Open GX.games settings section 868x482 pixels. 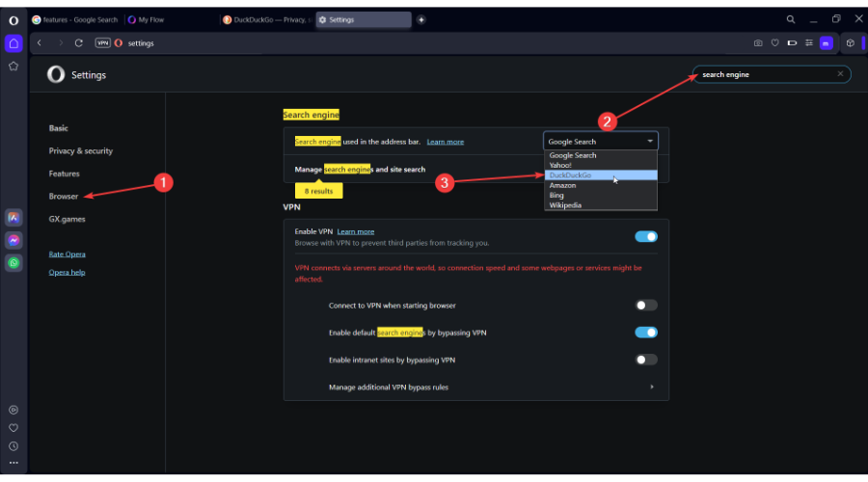point(67,219)
